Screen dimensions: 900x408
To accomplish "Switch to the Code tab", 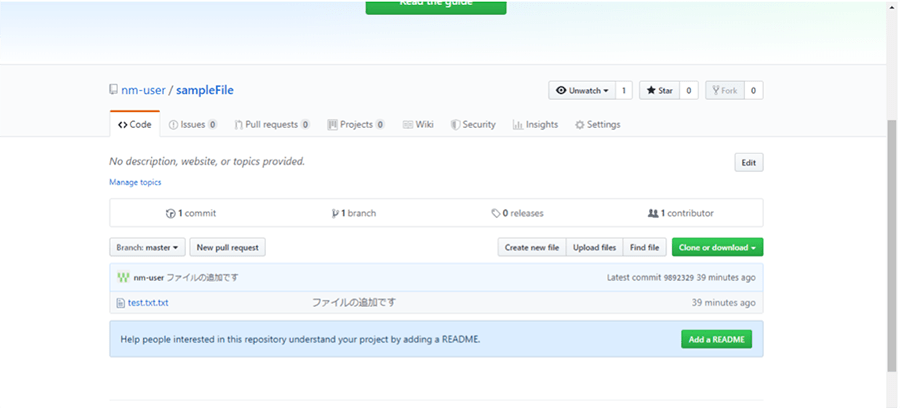I will [135, 125].
